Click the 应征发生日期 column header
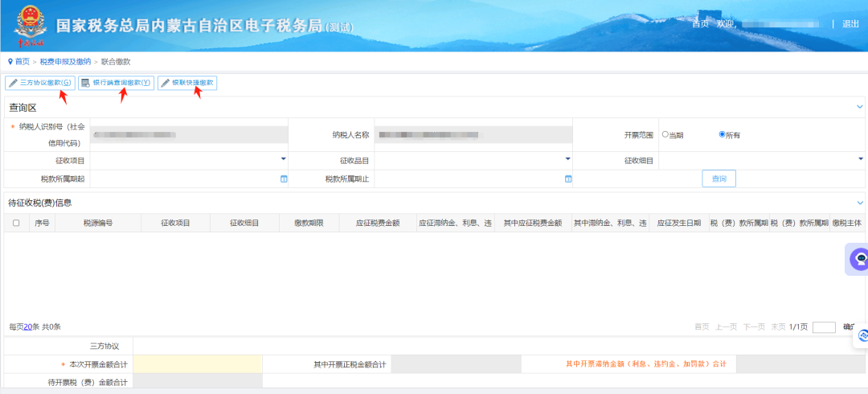Viewport: 868px width, 394px height. pos(679,224)
